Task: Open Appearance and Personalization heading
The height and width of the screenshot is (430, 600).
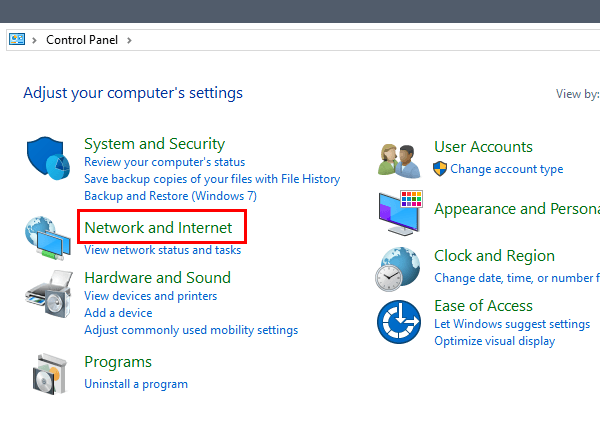Action: 517,209
